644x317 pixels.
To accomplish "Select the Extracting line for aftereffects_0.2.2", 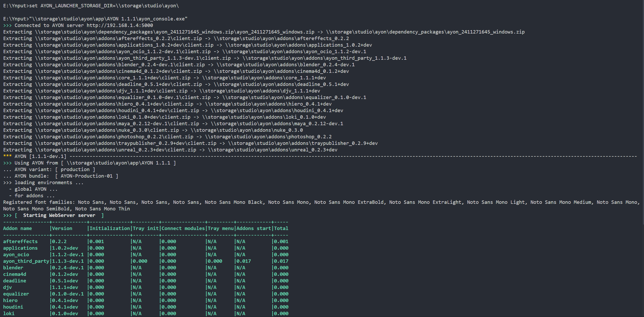I will pos(176,39).
